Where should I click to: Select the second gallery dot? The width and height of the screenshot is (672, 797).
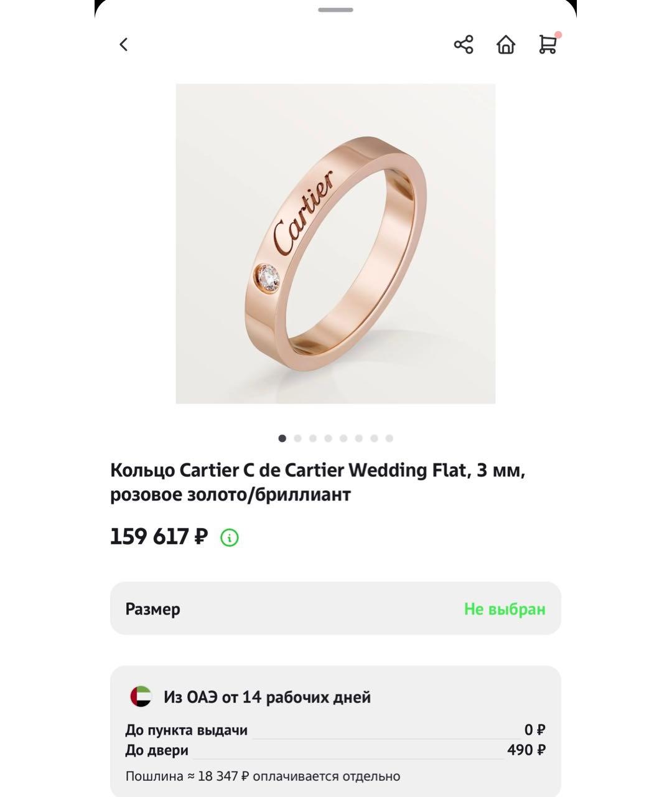[298, 438]
